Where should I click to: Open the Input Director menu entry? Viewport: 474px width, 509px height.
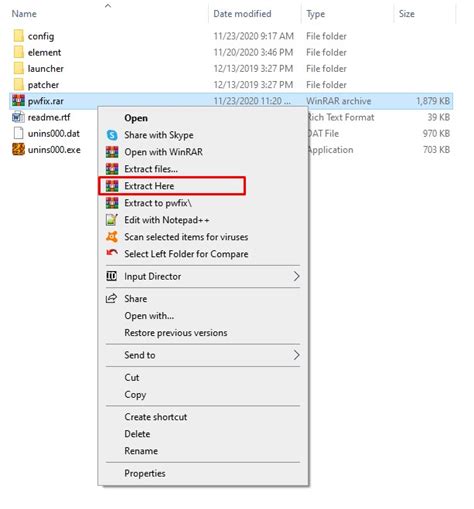coord(203,276)
